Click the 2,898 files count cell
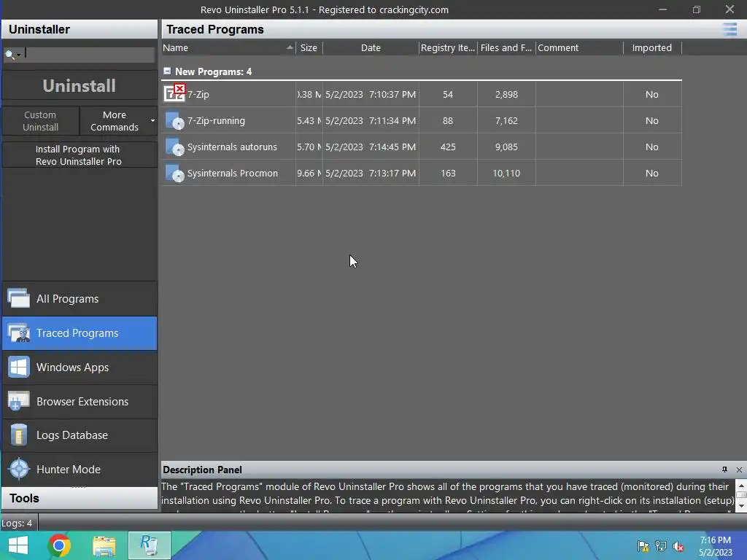The image size is (747, 560). (x=506, y=94)
